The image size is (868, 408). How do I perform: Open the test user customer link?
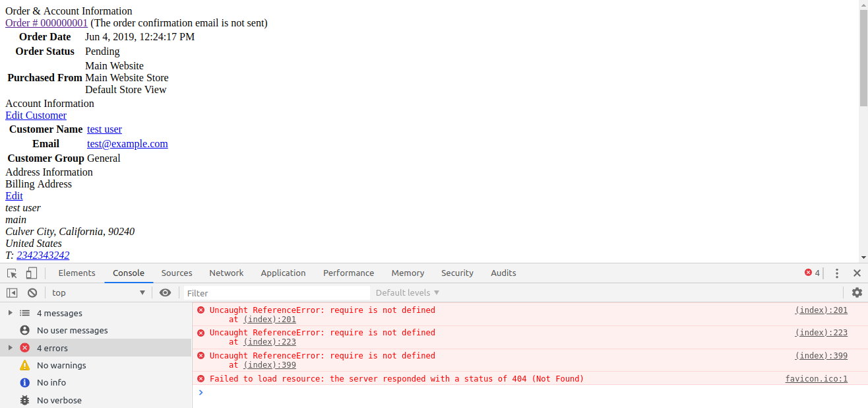click(104, 129)
